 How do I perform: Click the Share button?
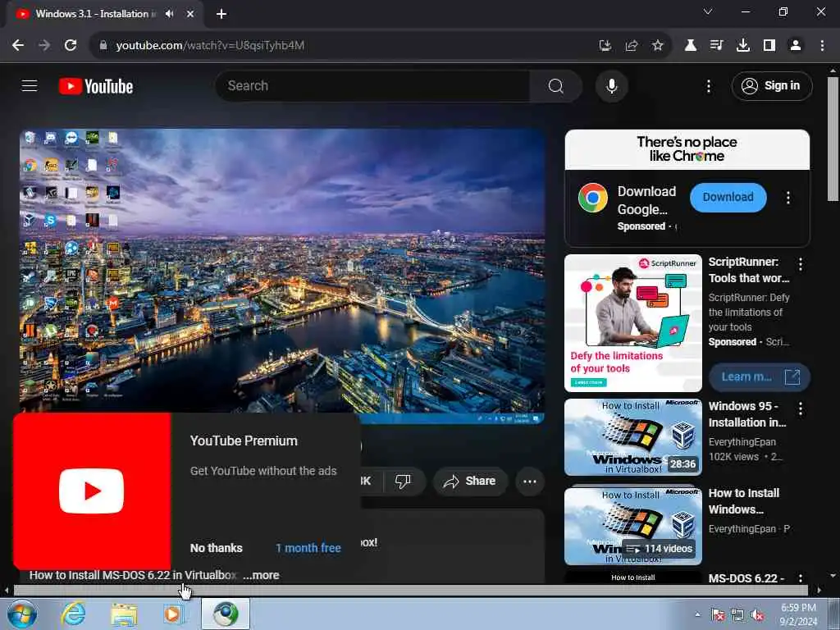(x=470, y=481)
